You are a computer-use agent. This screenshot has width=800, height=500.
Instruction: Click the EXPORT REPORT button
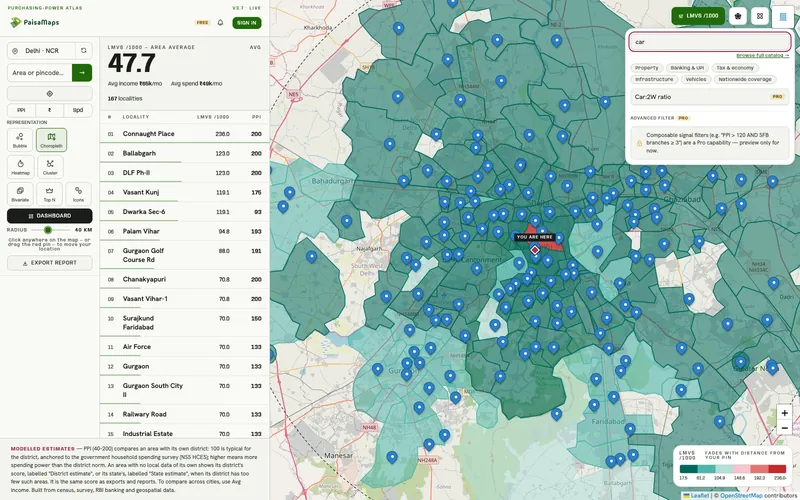pyautogui.click(x=49, y=263)
